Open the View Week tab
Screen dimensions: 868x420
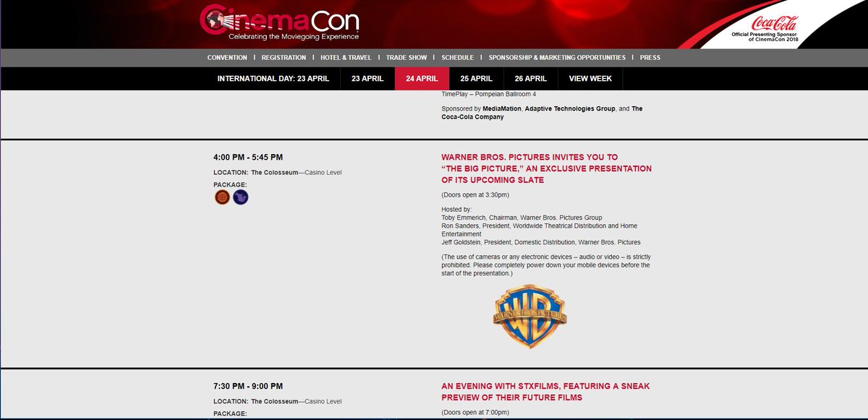click(590, 79)
